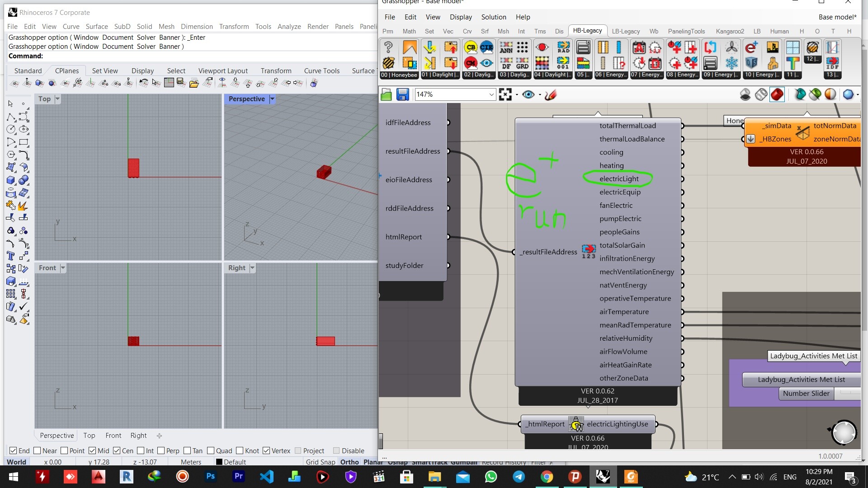Open the Top viewport title dropdown arrow
Viewport: 868px width, 488px height.
point(57,99)
